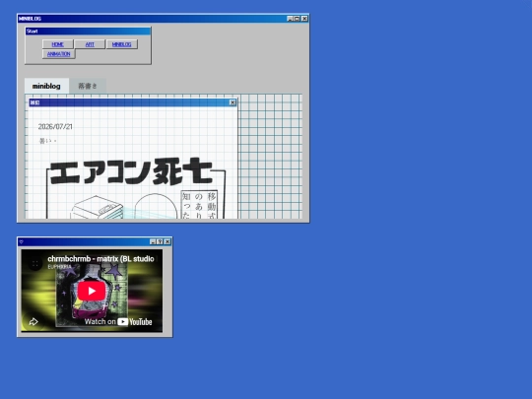Close the MINIBLOG window
This screenshot has width=532, height=399.
point(304,19)
